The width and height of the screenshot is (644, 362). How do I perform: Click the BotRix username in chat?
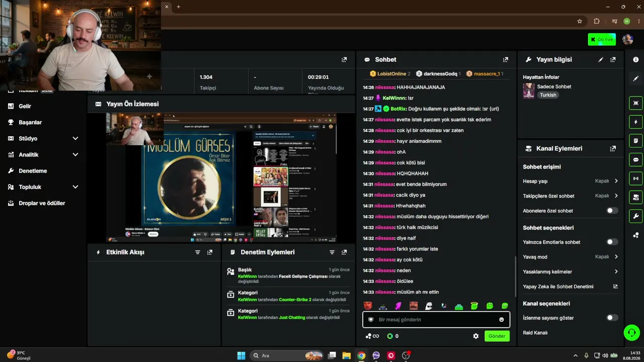[x=398, y=109]
